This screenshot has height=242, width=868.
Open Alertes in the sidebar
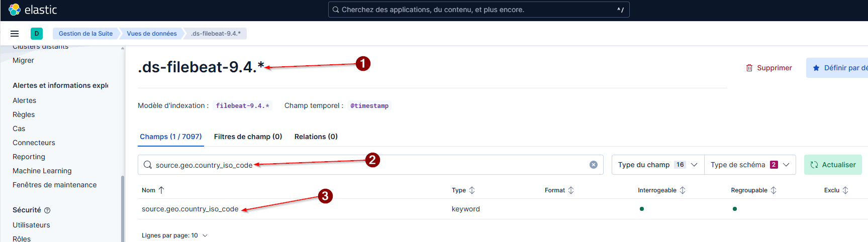pyautogui.click(x=24, y=100)
